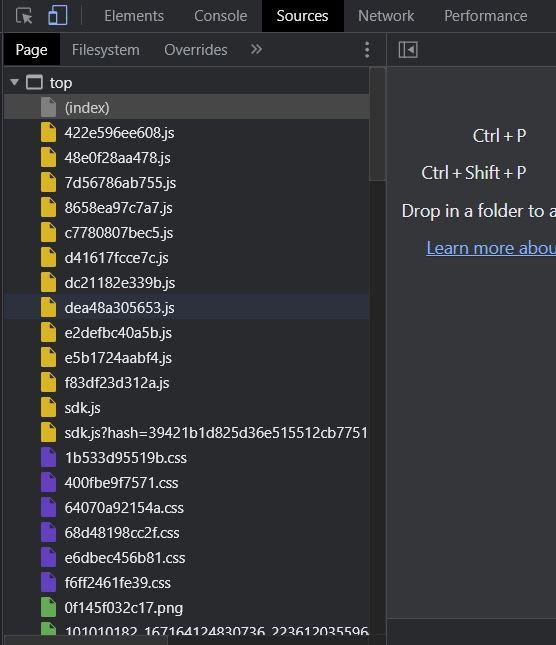Collapse the top frame tree arrow
The width and height of the screenshot is (556, 645).
click(14, 82)
